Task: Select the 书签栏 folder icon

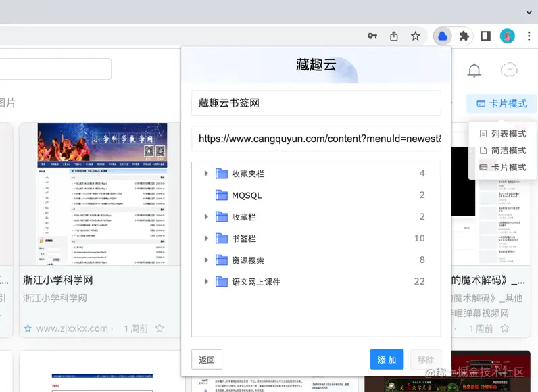Action: click(221, 239)
